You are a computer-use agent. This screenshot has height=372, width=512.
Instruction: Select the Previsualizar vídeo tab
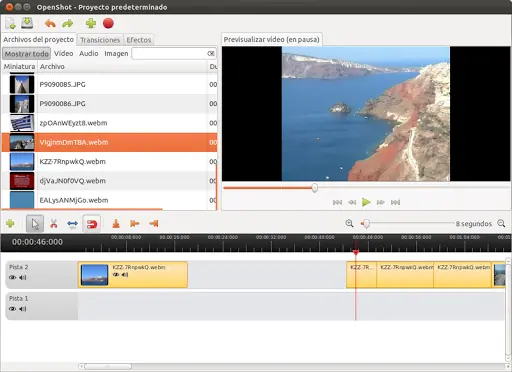pos(272,39)
